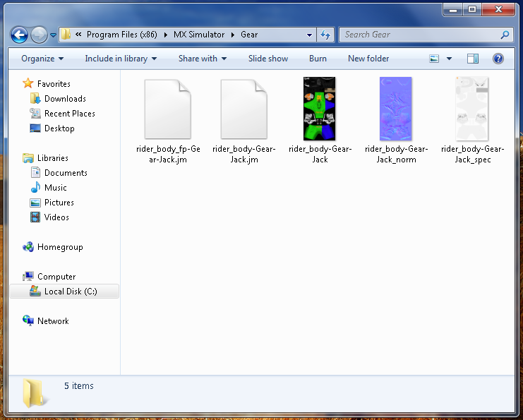Open the Organize dropdown menu
523x420 pixels.
(x=42, y=59)
